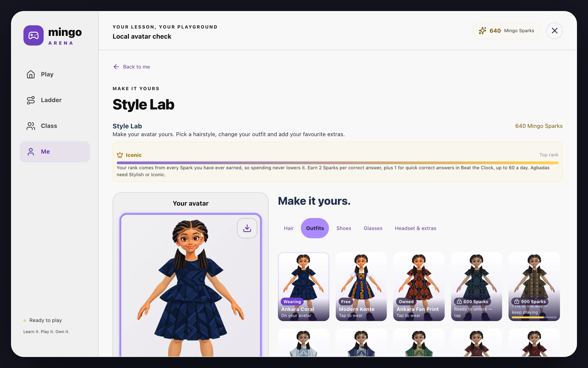Image resolution: width=588 pixels, height=368 pixels.
Task: Wear the Ankara Fan Print outfit
Action: coord(419,287)
